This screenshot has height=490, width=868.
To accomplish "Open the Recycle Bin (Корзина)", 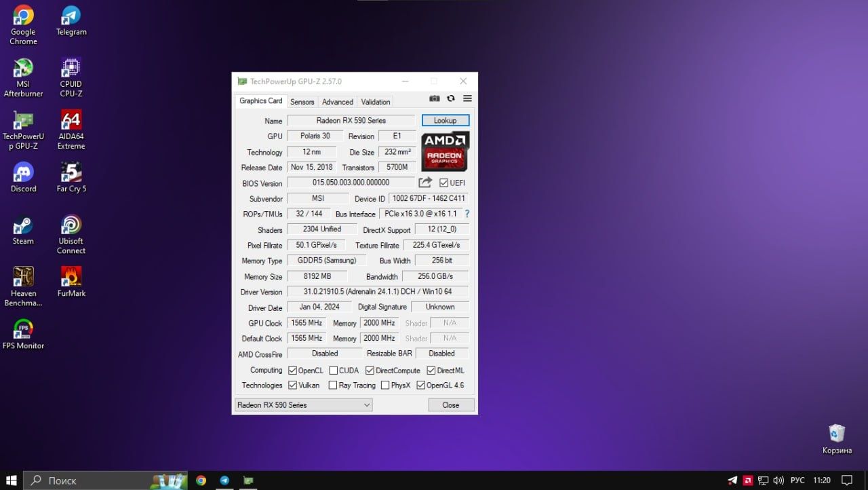I will point(837,438).
